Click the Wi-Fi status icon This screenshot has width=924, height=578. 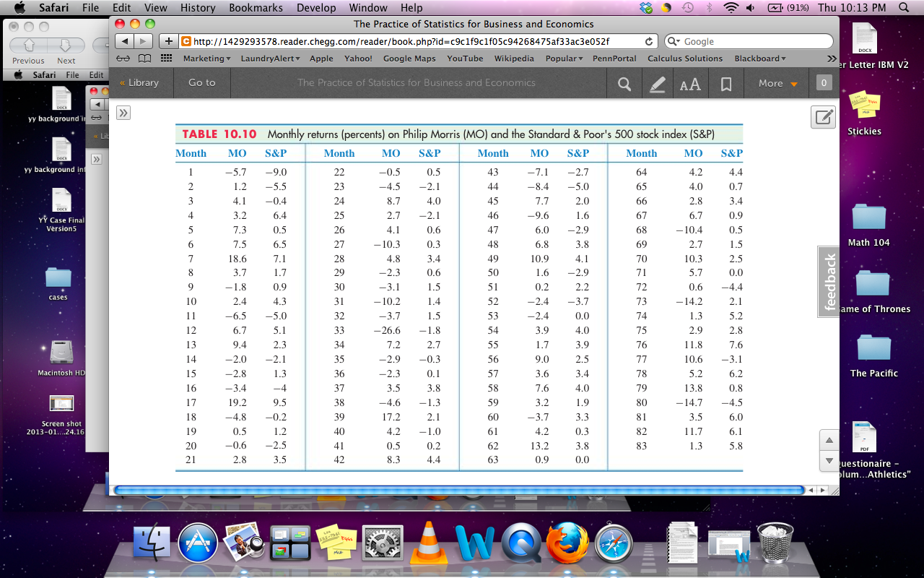pyautogui.click(x=731, y=7)
